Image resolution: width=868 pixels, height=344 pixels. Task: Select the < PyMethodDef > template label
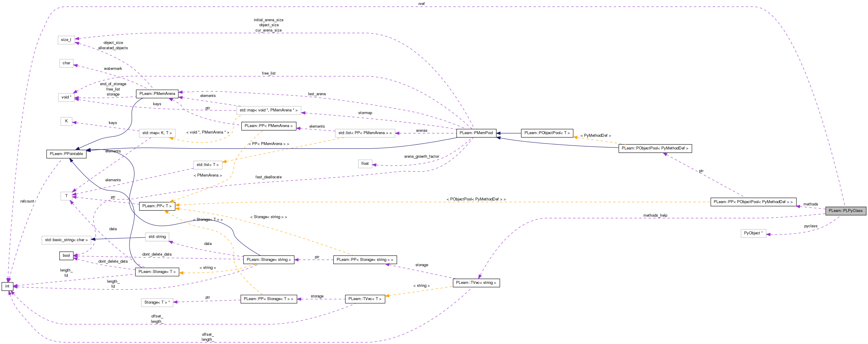[x=595, y=135]
